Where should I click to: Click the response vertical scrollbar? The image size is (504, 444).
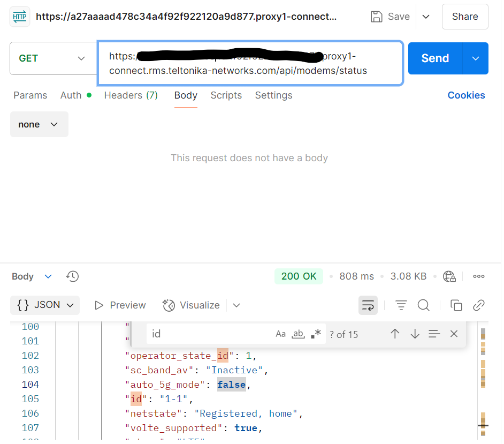pyautogui.click(x=483, y=381)
